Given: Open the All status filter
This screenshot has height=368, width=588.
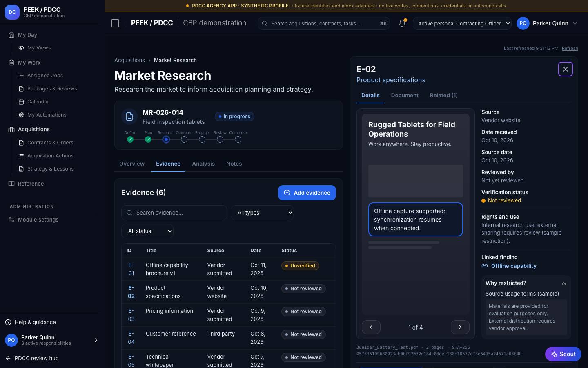Looking at the screenshot, I should coord(147,231).
